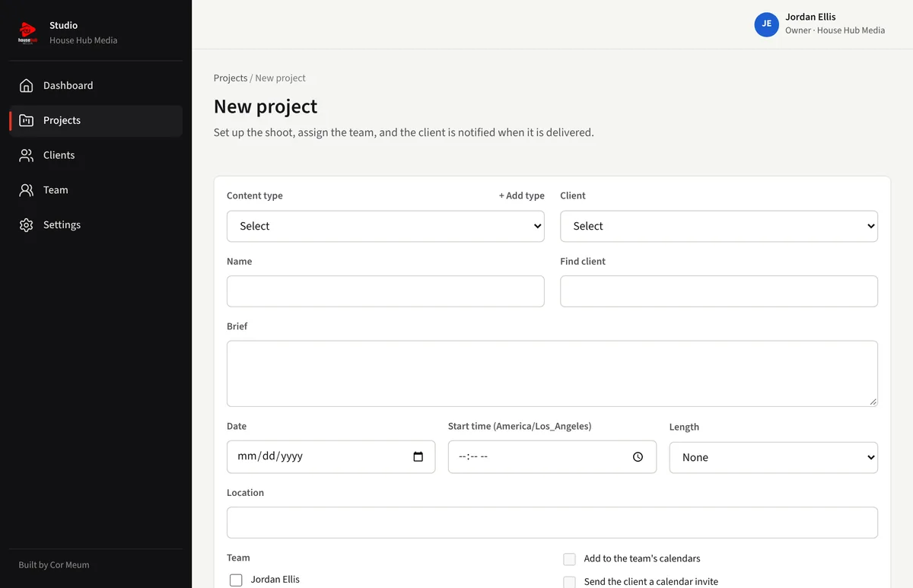Click the Date mm/dd/yyyy field

[331, 456]
